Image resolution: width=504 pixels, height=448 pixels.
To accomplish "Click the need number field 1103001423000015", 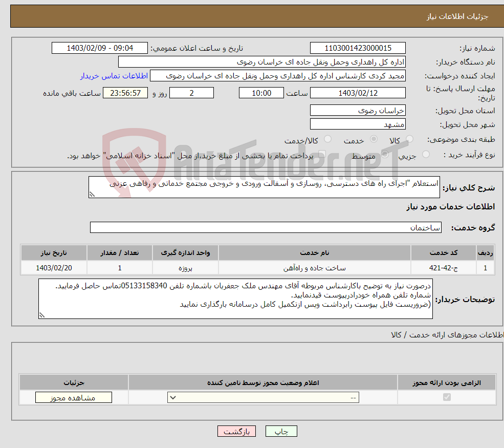I will click(358, 48).
